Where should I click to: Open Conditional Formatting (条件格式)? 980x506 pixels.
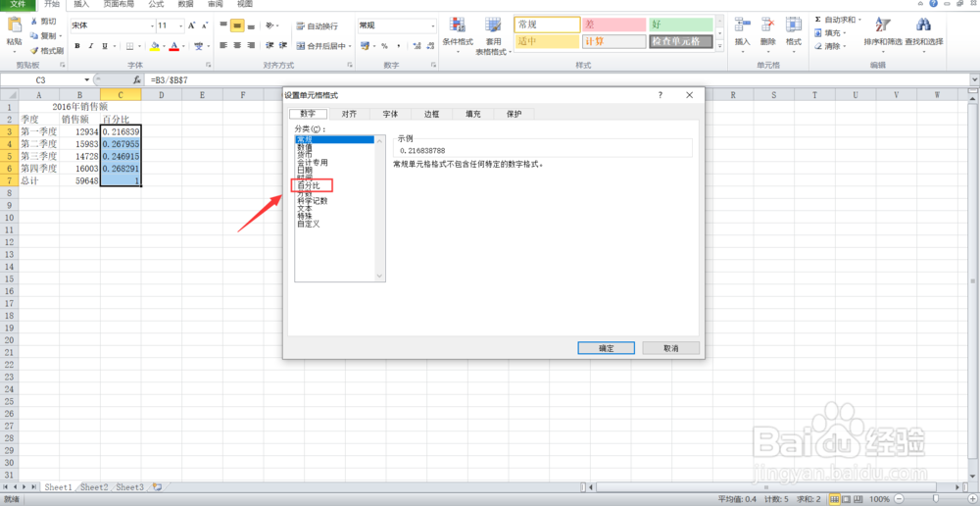458,32
